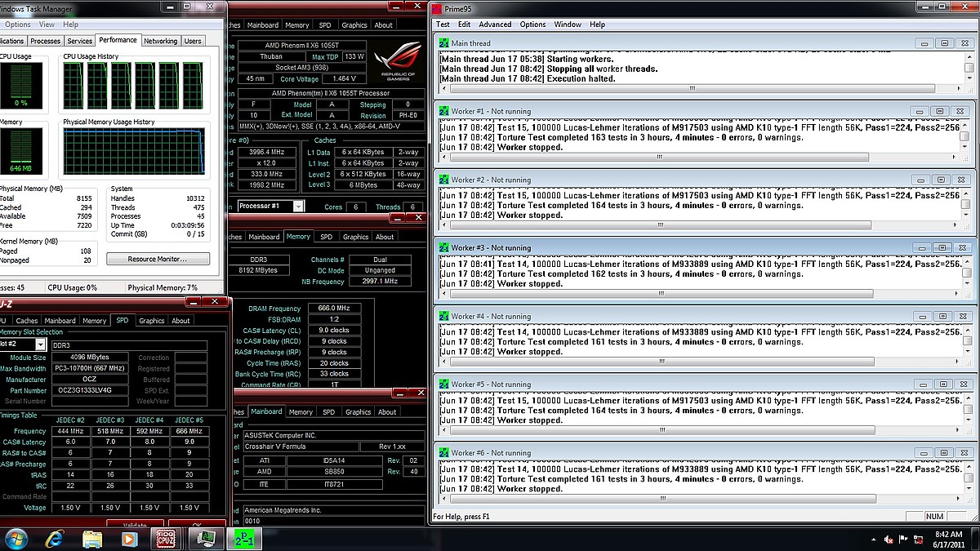Click the Memory 646 MB gauge

20,153
